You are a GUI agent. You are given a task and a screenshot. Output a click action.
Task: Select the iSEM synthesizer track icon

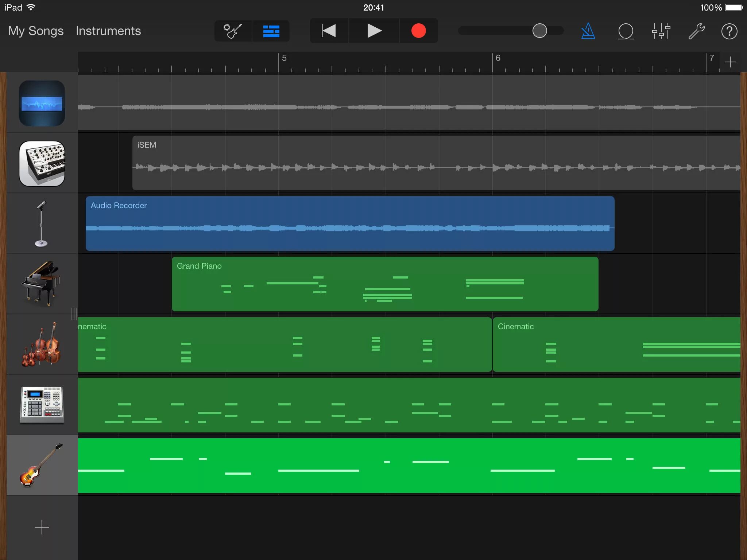click(x=42, y=163)
